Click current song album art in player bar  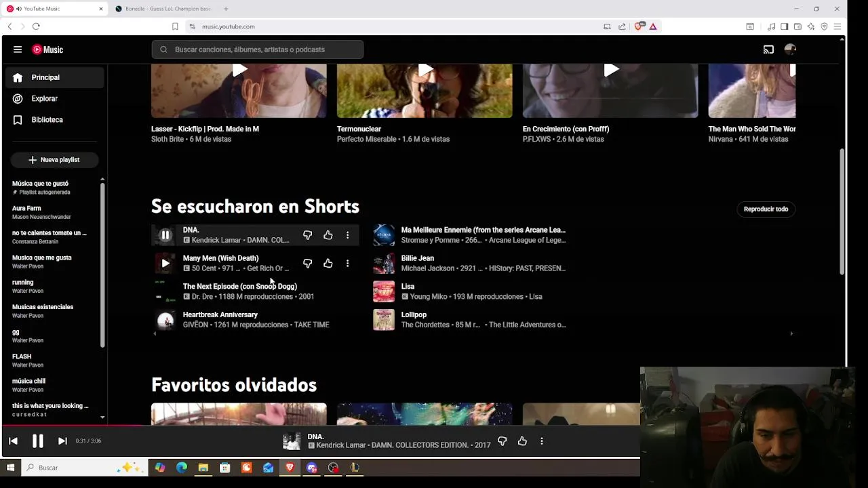[x=292, y=441]
